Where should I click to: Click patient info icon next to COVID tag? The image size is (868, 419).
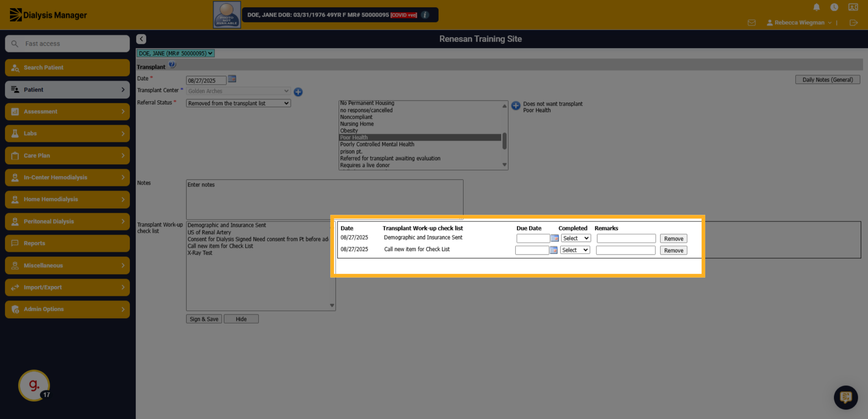tap(425, 15)
